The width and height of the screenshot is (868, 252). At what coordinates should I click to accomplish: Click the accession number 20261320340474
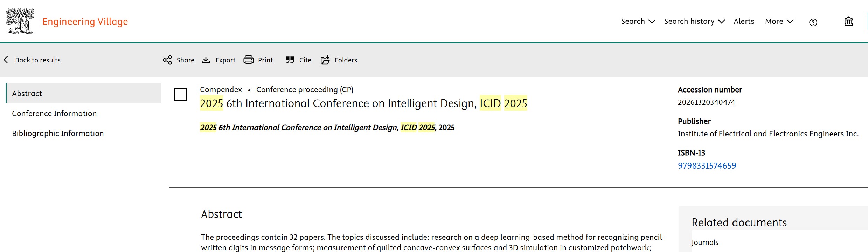point(706,102)
